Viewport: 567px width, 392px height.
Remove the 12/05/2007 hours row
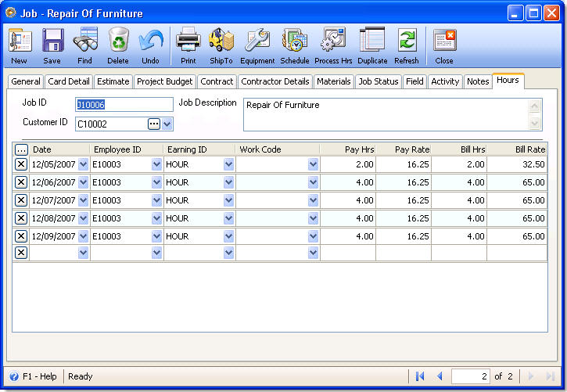[x=21, y=164]
